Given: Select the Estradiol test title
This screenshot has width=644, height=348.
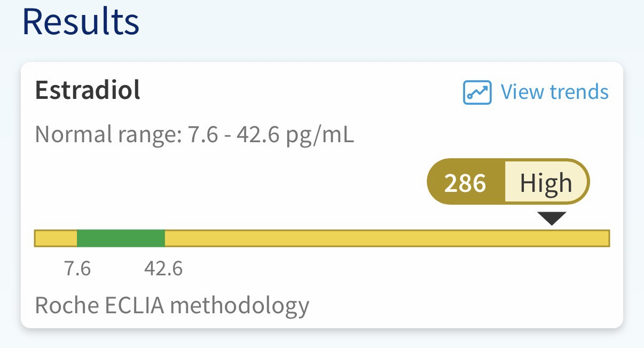Looking at the screenshot, I should pos(88,90).
